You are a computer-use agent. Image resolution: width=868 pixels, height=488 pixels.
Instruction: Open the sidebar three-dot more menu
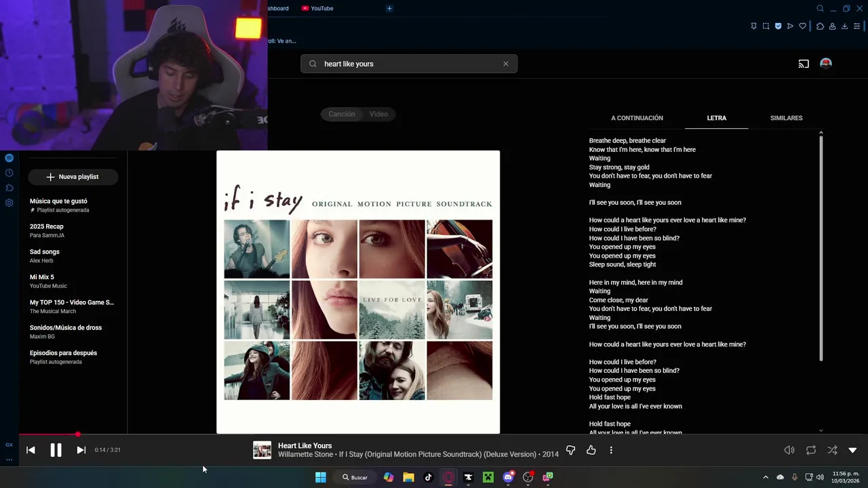coord(9,460)
